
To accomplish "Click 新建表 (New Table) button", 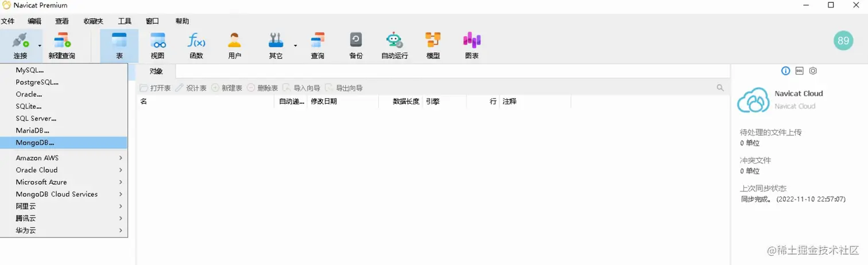I will [x=227, y=88].
